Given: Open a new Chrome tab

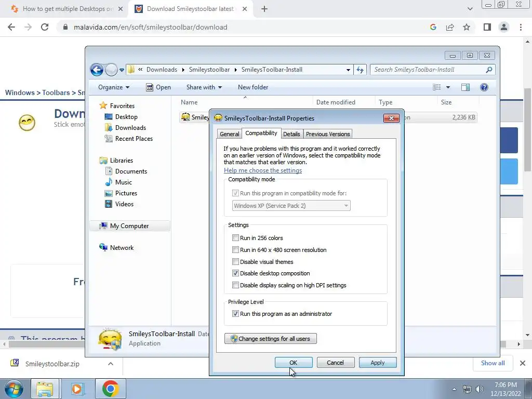Looking at the screenshot, I should click(264, 9).
